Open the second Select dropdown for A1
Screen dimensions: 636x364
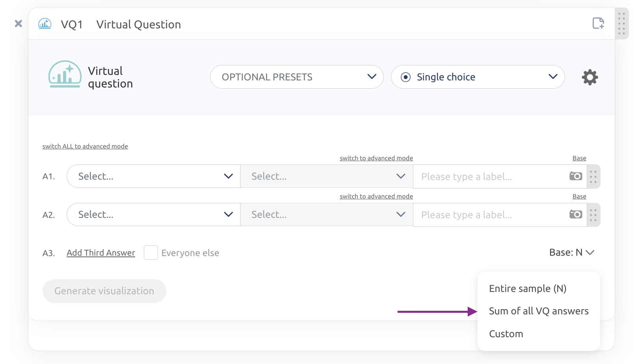coord(327,176)
